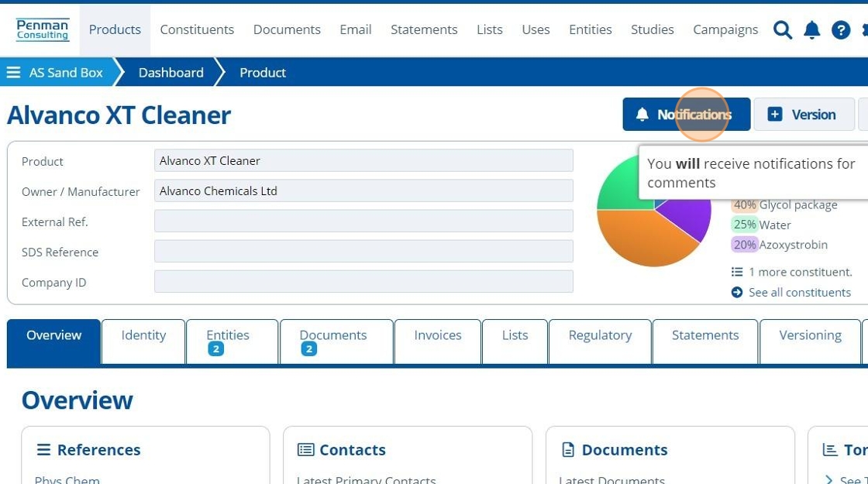This screenshot has width=868, height=484.
Task: Open the search magnifier icon
Action: click(x=782, y=30)
